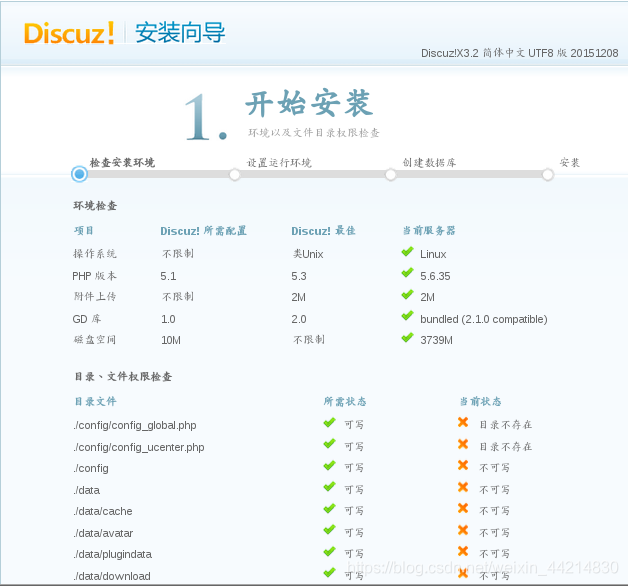
Task: Click the orange X for ./data/cache
Action: tap(463, 508)
